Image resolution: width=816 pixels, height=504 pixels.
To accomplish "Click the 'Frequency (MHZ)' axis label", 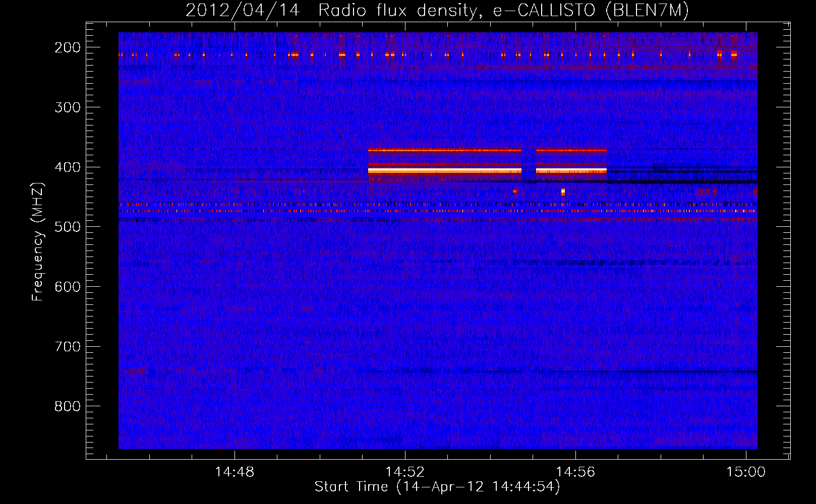I will coord(38,242).
